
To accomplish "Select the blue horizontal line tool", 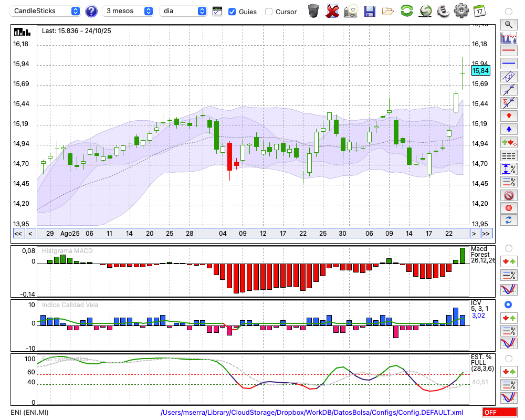I will click(508, 64).
